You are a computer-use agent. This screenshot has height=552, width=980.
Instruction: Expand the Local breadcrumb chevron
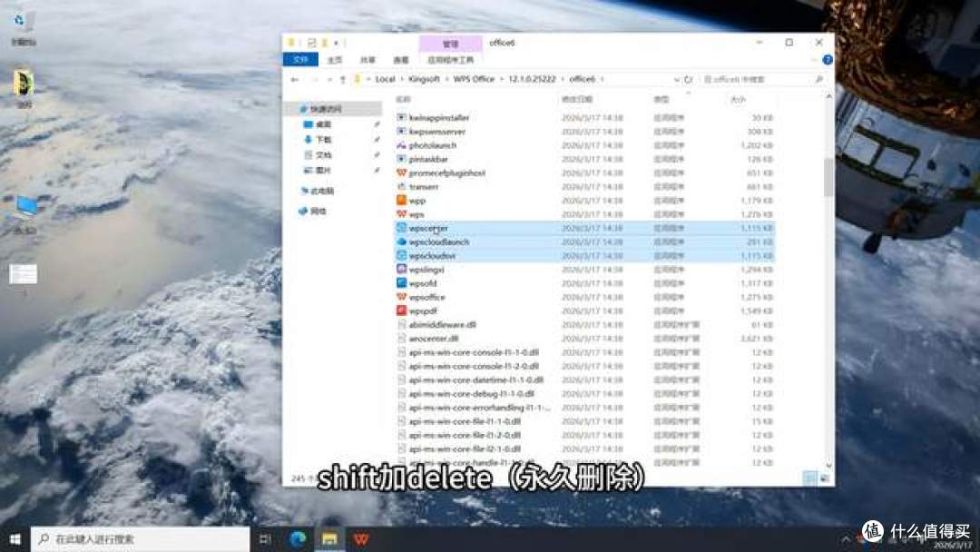[402, 79]
